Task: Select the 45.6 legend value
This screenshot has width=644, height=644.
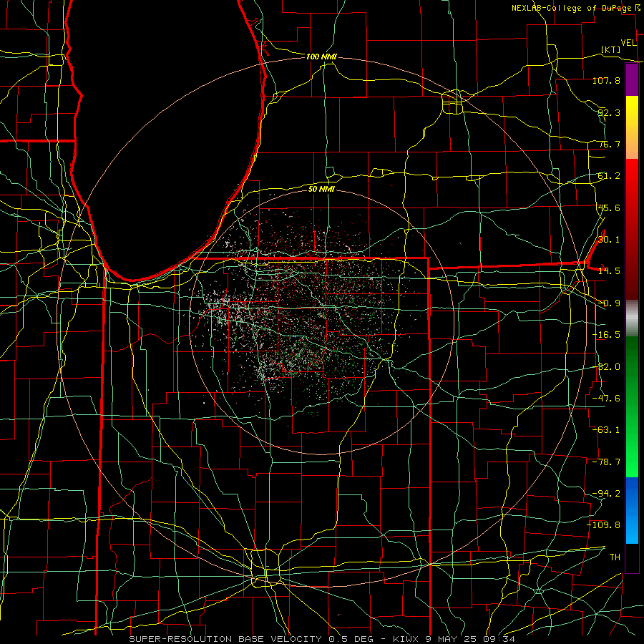Action: click(x=609, y=208)
